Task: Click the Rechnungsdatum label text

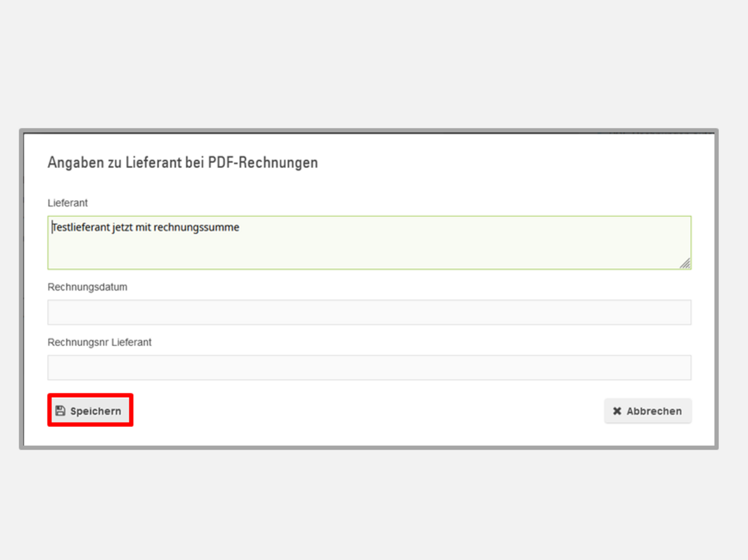Action: pyautogui.click(x=87, y=287)
